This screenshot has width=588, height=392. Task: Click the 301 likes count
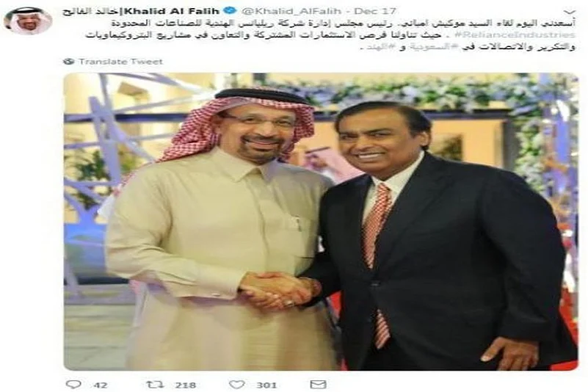tap(266, 385)
